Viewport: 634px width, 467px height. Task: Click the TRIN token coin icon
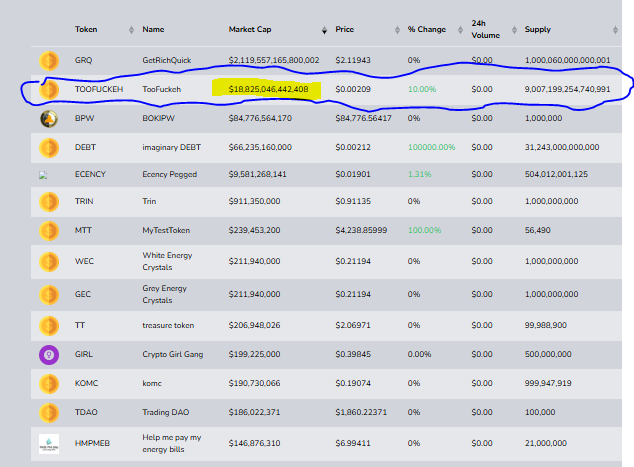[x=49, y=202]
